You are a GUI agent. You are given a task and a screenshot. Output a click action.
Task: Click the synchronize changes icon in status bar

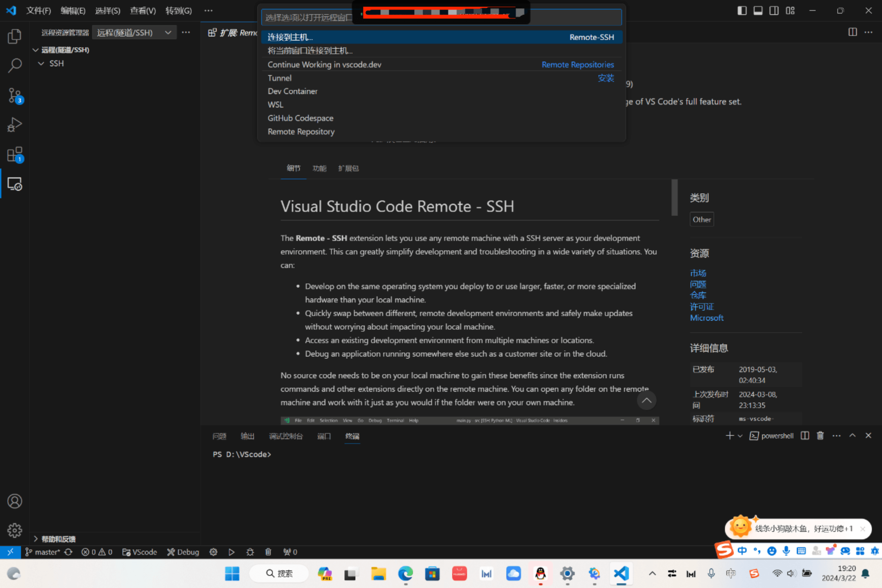68,552
